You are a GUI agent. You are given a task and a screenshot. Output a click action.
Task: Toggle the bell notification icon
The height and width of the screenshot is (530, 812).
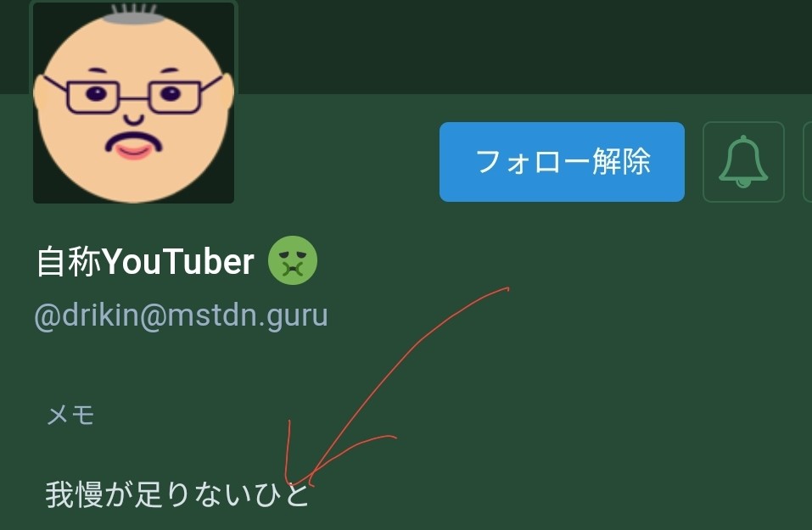pyautogui.click(x=743, y=162)
